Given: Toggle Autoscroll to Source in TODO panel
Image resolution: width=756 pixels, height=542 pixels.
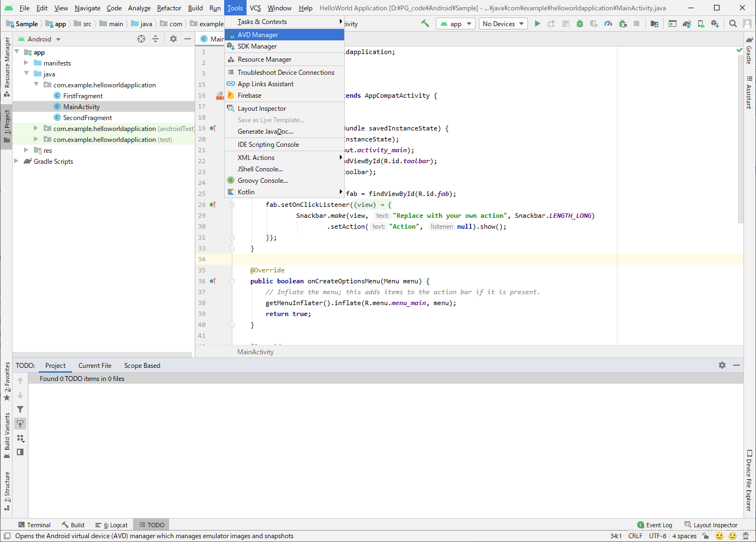Looking at the screenshot, I should pyautogui.click(x=20, y=424).
